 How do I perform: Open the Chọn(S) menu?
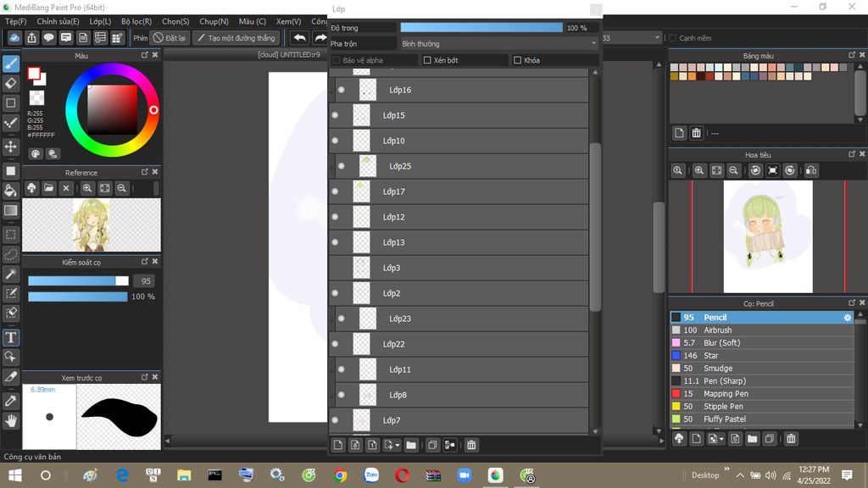175,21
